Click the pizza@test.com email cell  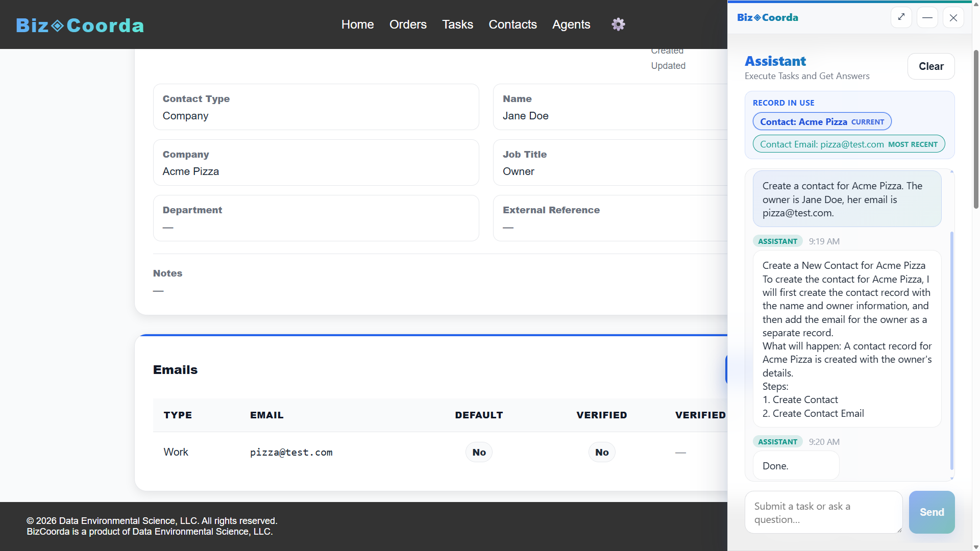tap(291, 452)
